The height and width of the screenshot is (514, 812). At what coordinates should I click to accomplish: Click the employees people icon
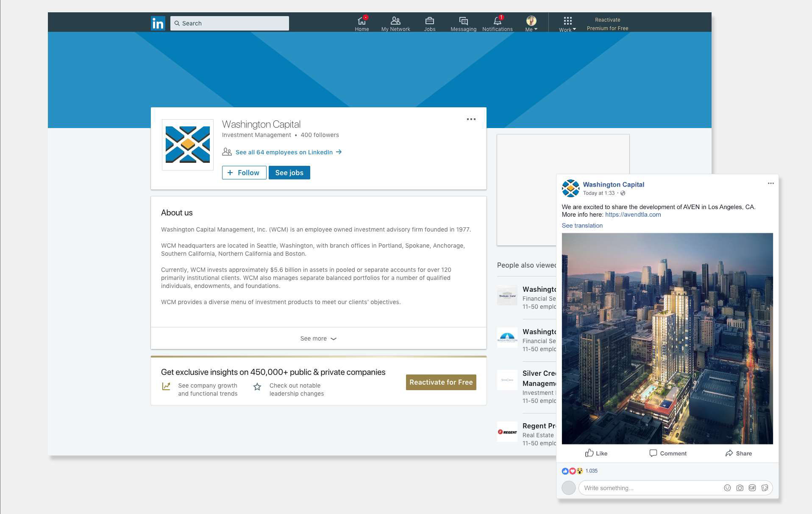point(227,152)
